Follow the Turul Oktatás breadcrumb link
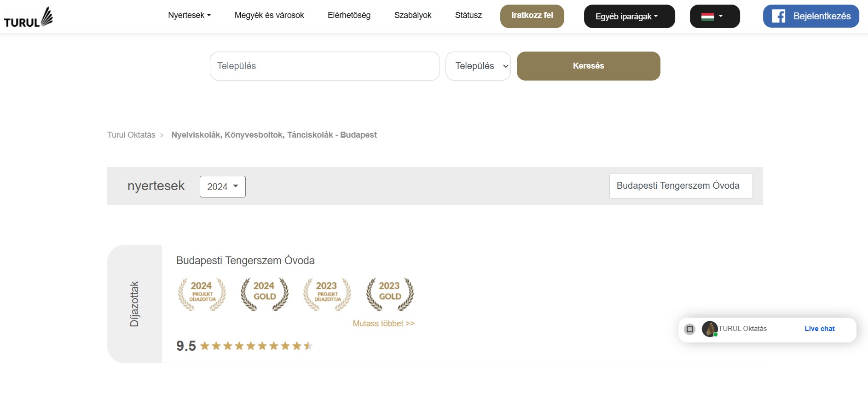The width and height of the screenshot is (868, 400). tap(131, 135)
